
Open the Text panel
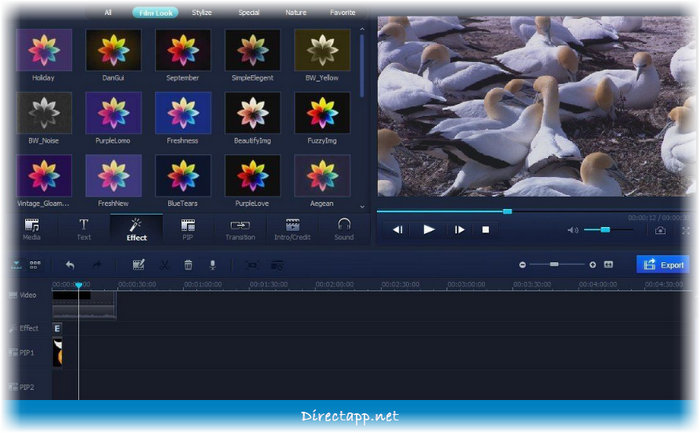[83, 229]
